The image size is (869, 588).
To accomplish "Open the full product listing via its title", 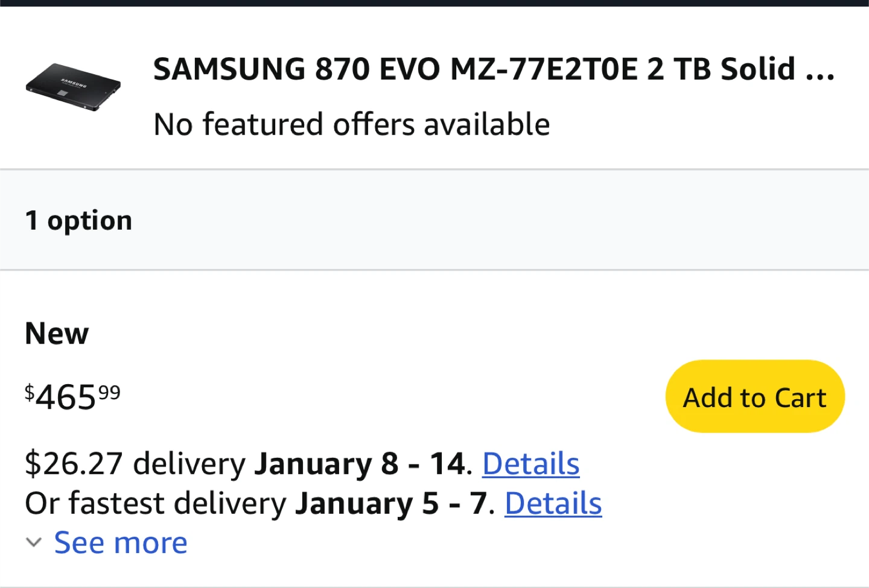I will click(494, 69).
